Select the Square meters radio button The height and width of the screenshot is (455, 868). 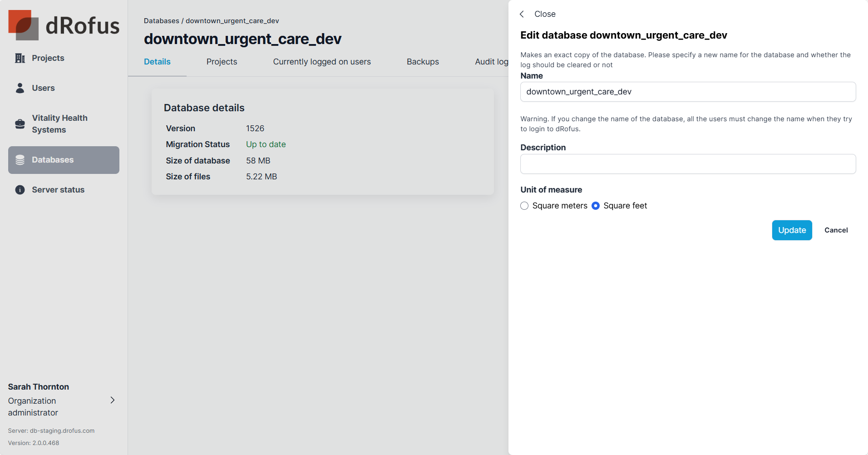tap(524, 206)
